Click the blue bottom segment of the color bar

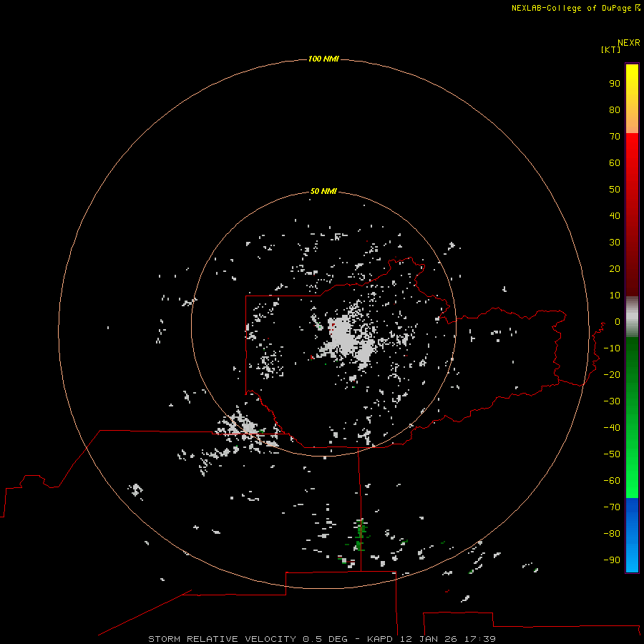click(x=632, y=535)
